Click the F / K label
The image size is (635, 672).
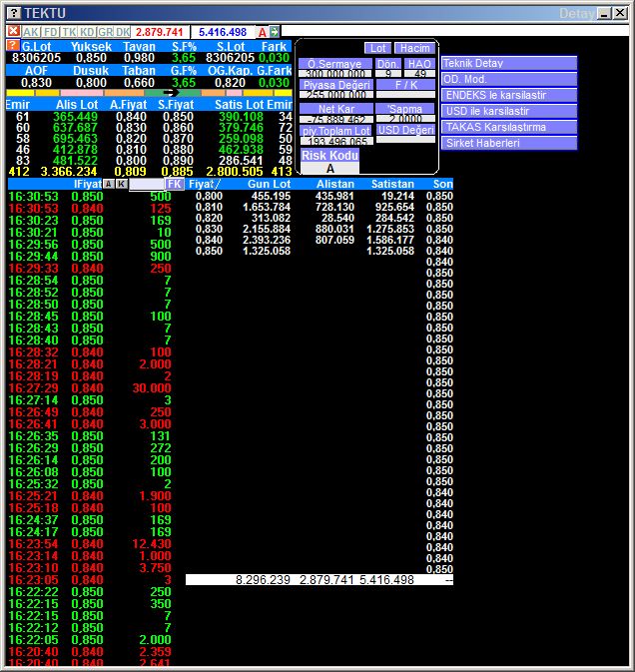(405, 85)
